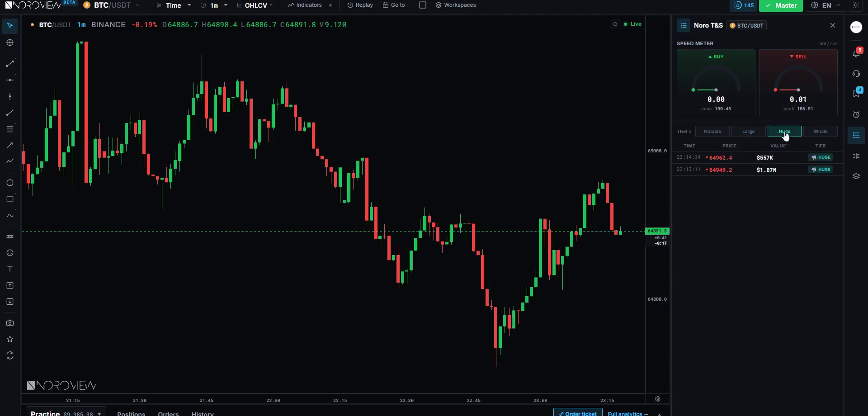This screenshot has height=416, width=868.
Task: Set tier filter to Whale
Action: pos(821,132)
